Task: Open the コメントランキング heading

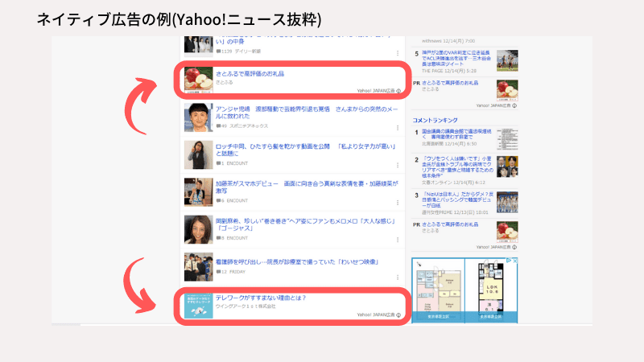Action: (435, 120)
